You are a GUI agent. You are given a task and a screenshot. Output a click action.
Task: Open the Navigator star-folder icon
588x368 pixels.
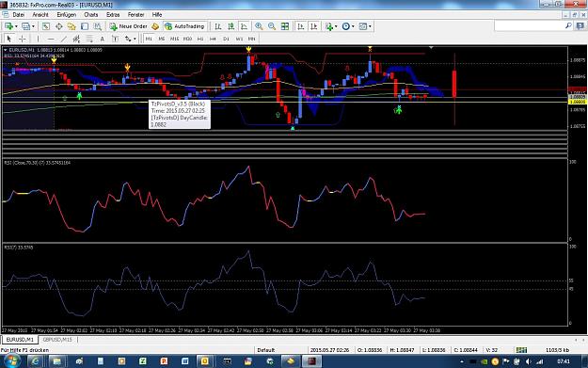(x=72, y=26)
